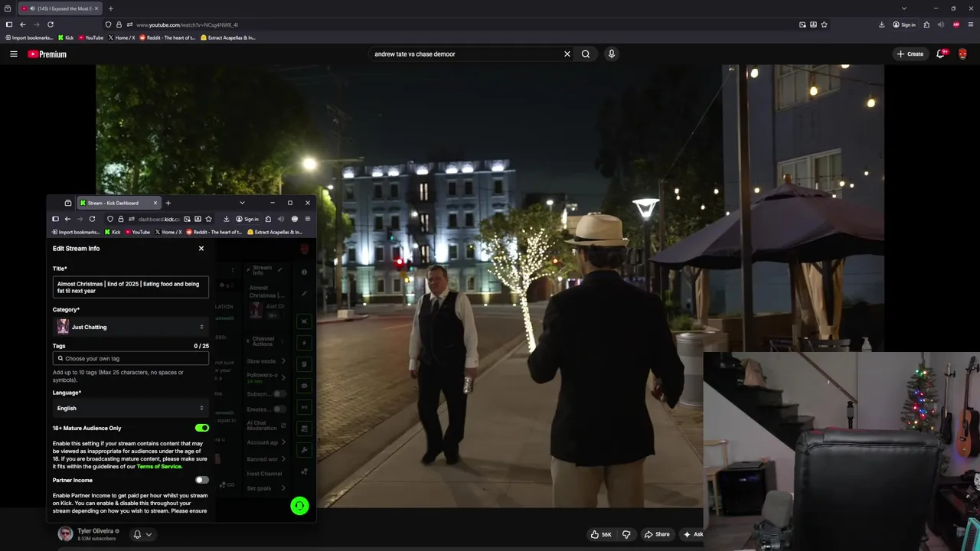Start voice search with microphone

point(611,54)
